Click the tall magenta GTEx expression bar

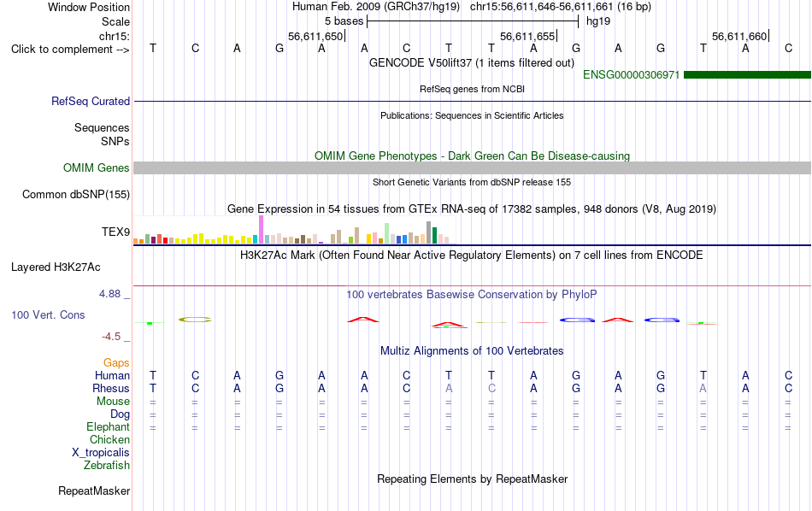(x=262, y=229)
